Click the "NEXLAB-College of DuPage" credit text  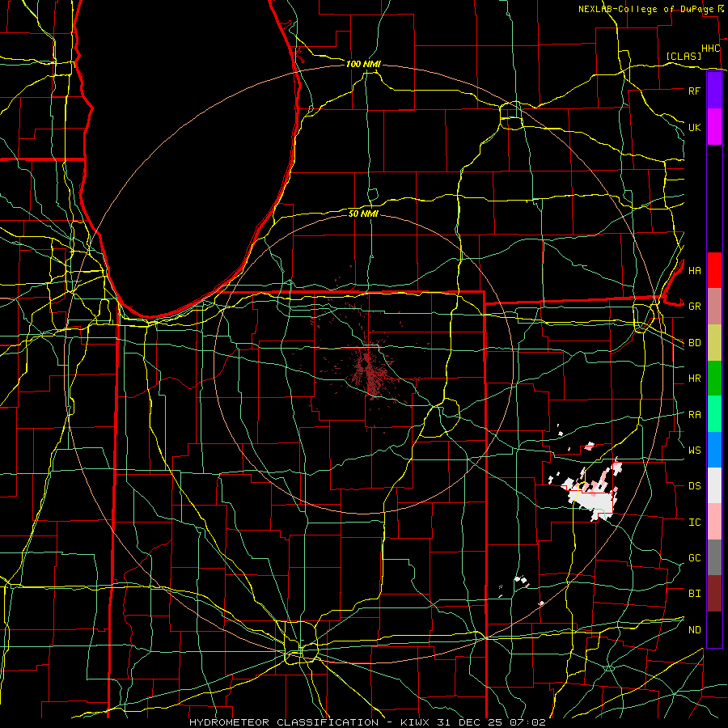[647, 9]
